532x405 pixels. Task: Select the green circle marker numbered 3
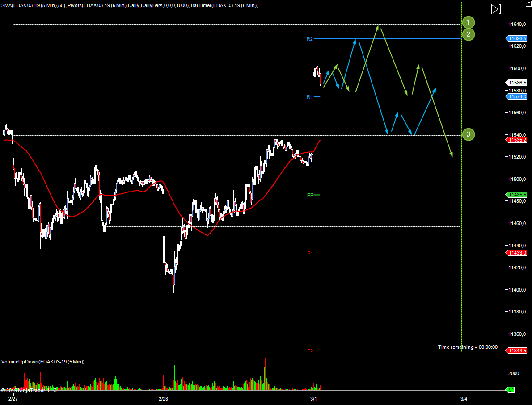(468, 134)
